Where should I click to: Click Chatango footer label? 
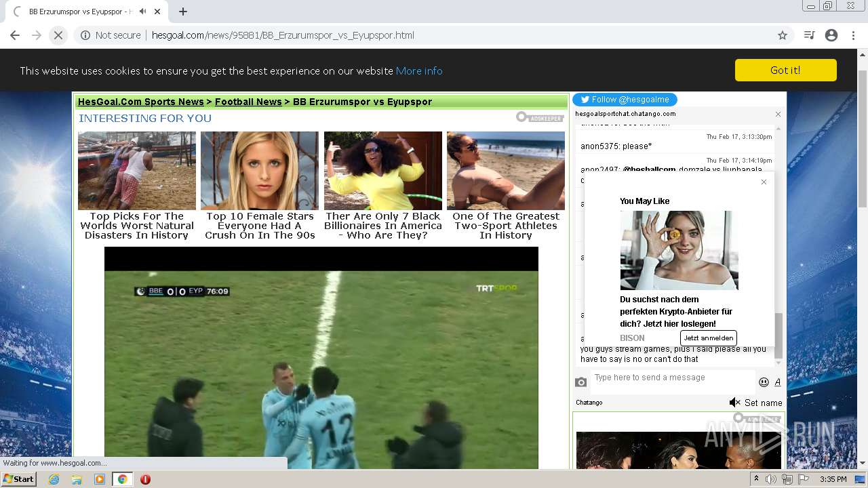[589, 403]
